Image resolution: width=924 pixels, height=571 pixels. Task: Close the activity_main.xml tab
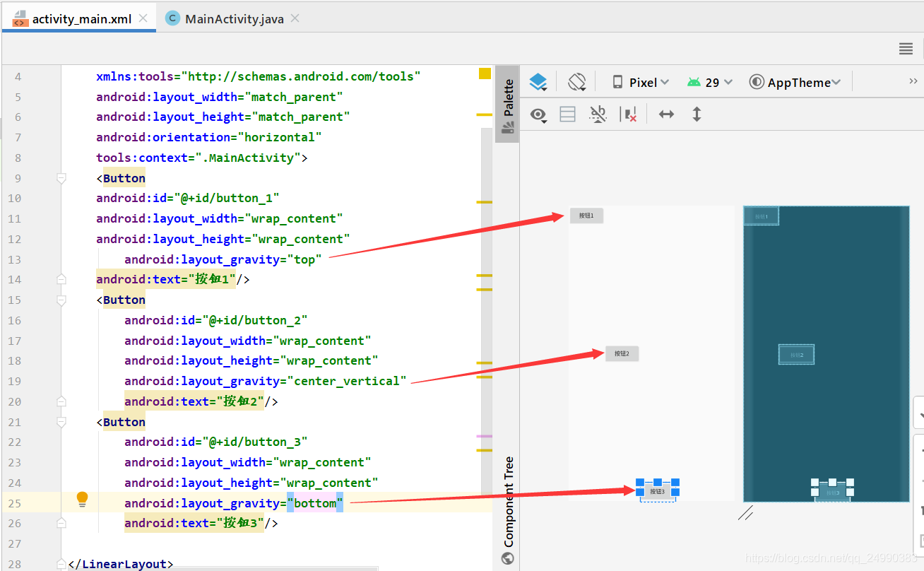143,18
